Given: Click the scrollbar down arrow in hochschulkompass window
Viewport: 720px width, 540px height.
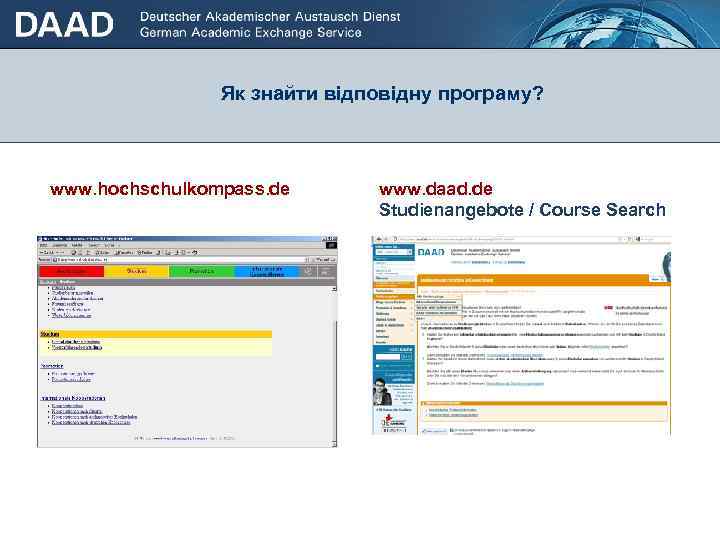Looking at the screenshot, I should [334, 444].
